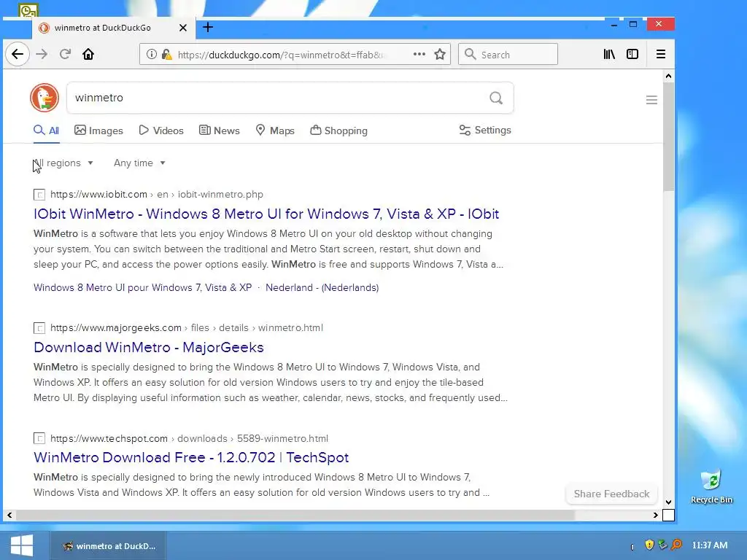Click the techspot.com result URL text
Image resolution: width=747 pixels, height=560 pixels.
tap(189, 438)
